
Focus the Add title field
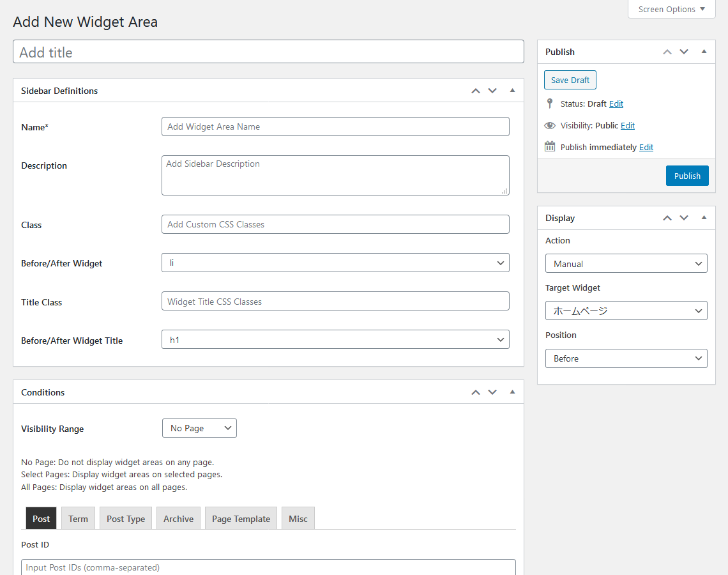pyautogui.click(x=268, y=52)
